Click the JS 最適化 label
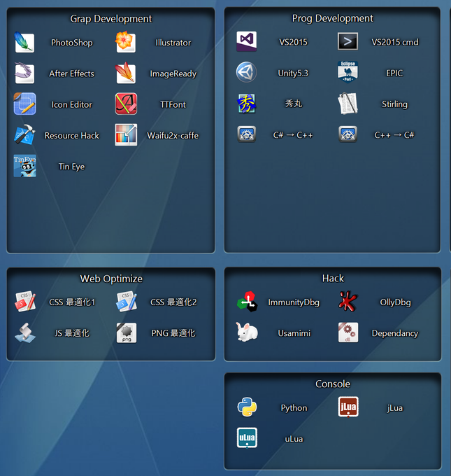Image resolution: width=451 pixels, height=476 pixels. (x=72, y=333)
